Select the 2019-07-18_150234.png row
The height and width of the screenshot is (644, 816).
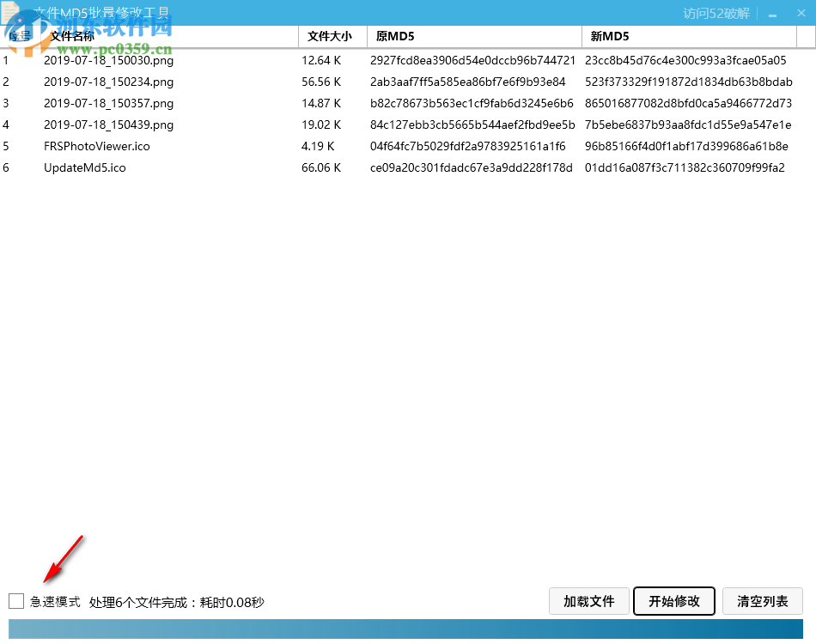point(107,82)
